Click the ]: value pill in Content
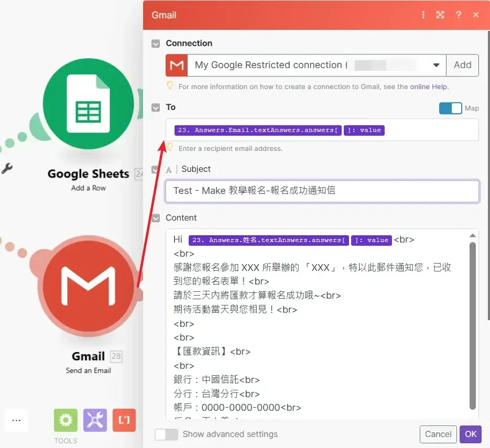This screenshot has width=490, height=448. (371, 241)
